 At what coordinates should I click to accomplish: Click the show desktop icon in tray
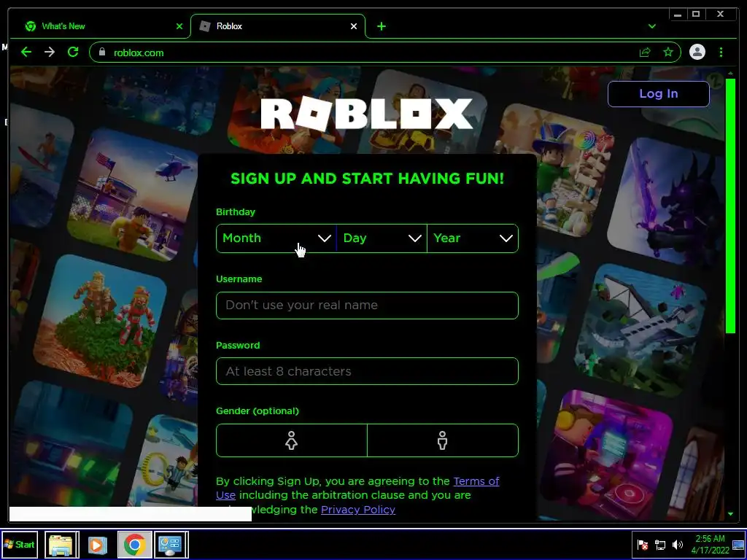(738, 545)
